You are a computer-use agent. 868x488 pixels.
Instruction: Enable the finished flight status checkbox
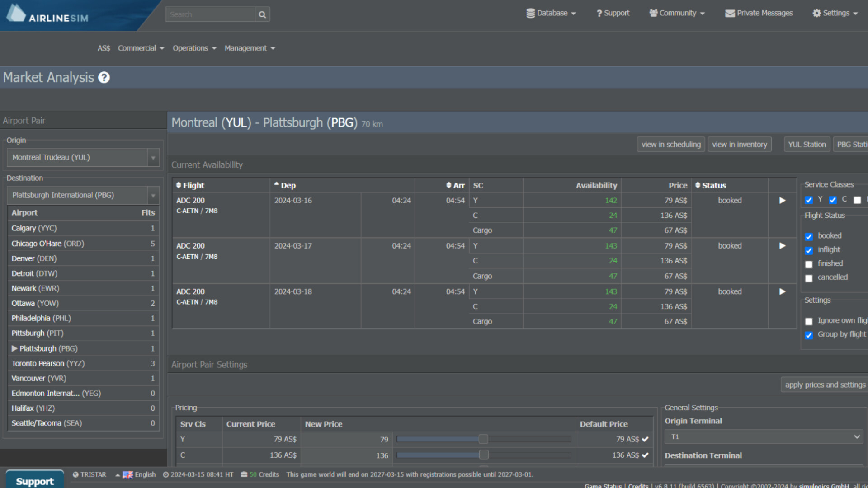tap(809, 264)
